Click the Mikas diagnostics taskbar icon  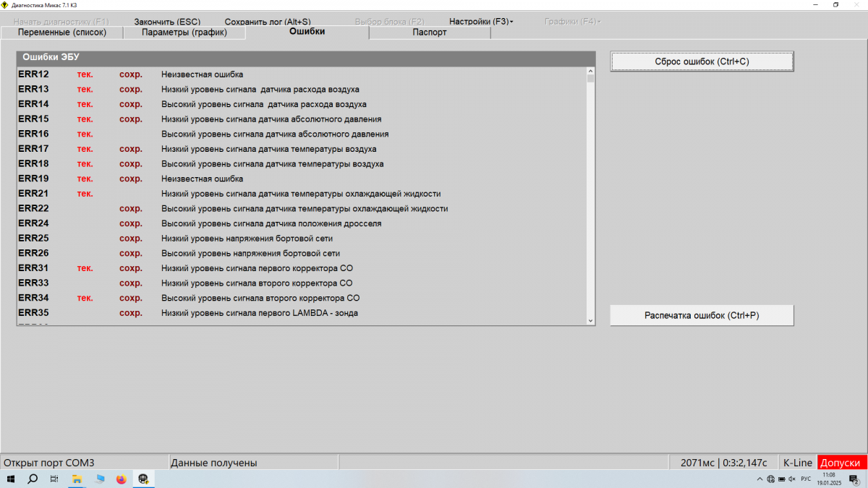[x=143, y=479]
